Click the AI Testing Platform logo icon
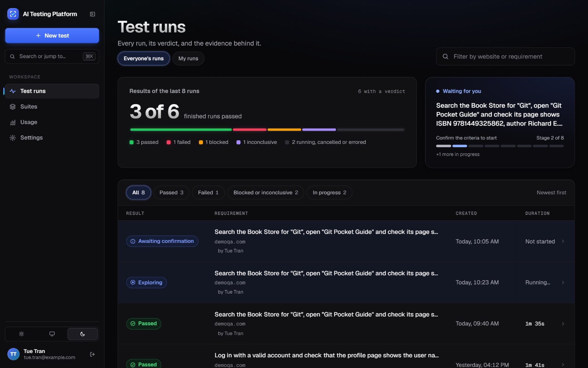588x368 pixels. [13, 14]
